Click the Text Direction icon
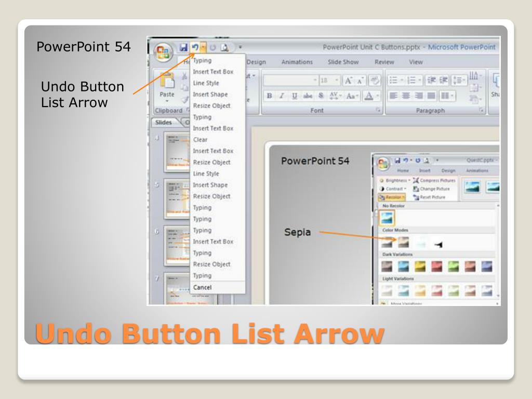This screenshot has width=532, height=399. pyautogui.click(x=475, y=76)
